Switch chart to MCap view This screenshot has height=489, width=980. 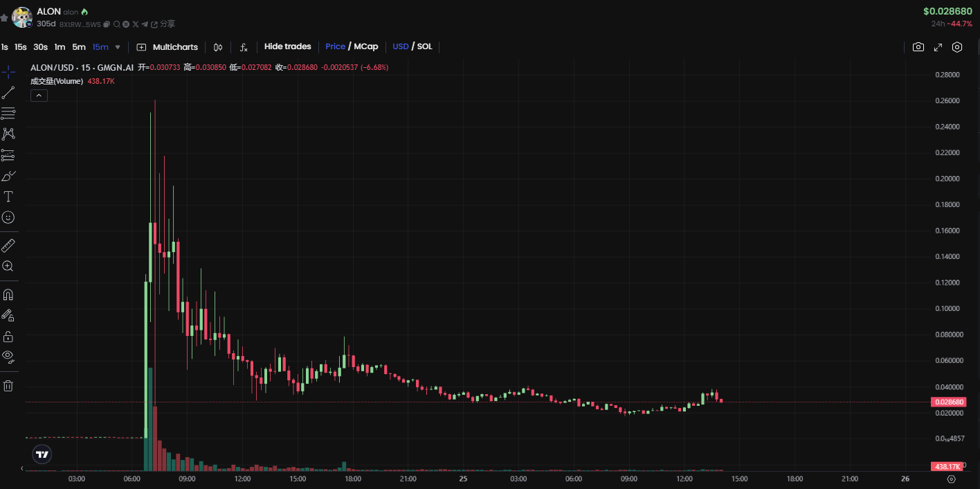[366, 46]
